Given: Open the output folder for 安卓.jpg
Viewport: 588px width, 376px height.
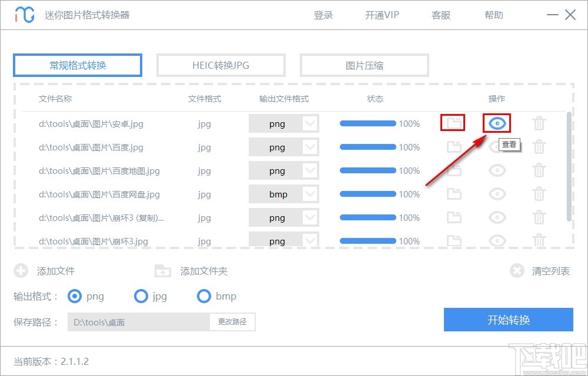Looking at the screenshot, I should [x=453, y=123].
